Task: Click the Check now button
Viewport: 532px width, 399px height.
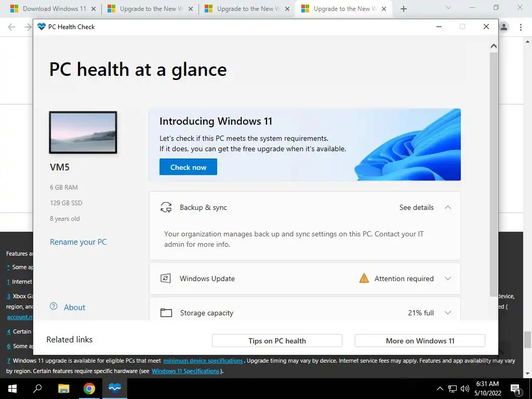Action: [x=188, y=167]
